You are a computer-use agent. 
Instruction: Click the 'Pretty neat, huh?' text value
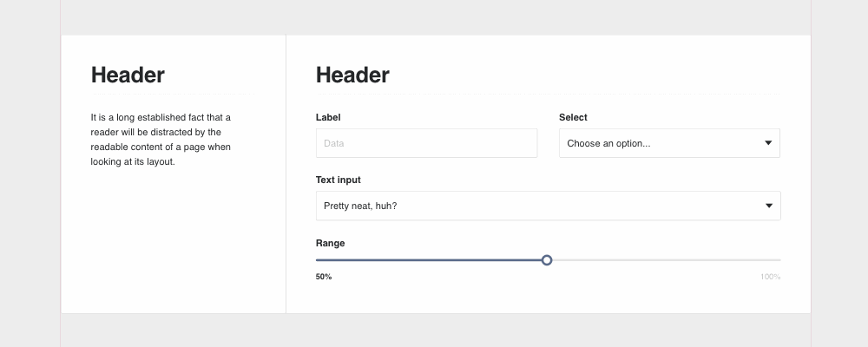[x=360, y=206]
